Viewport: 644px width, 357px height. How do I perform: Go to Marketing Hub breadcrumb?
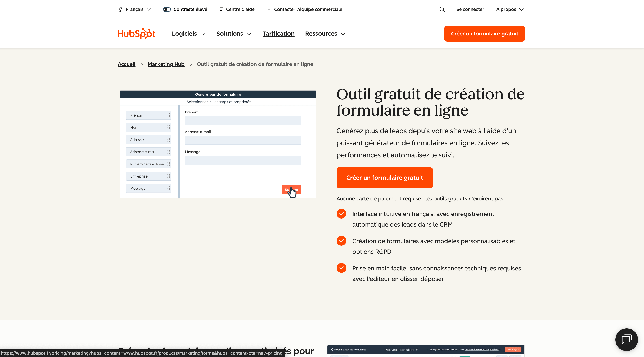point(166,64)
